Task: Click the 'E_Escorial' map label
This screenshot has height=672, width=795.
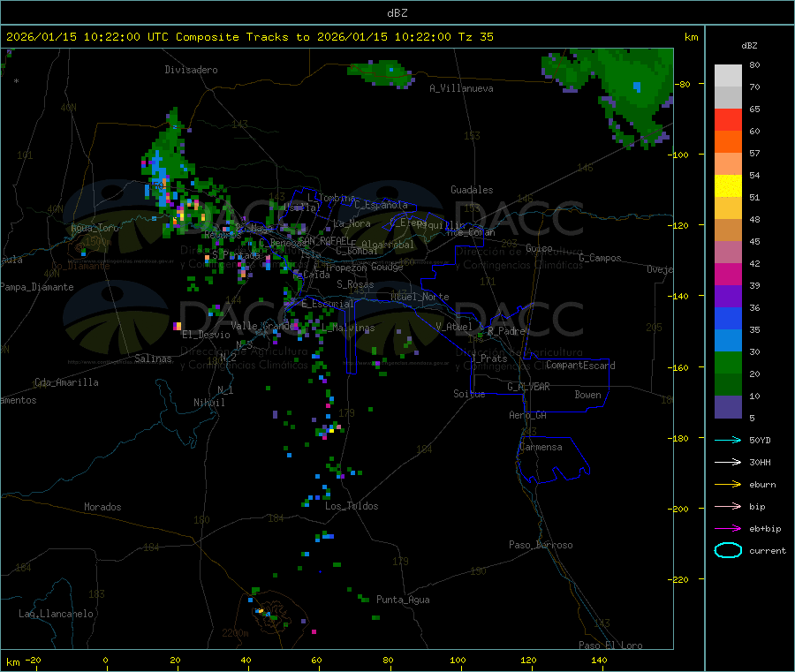Action: click(328, 304)
